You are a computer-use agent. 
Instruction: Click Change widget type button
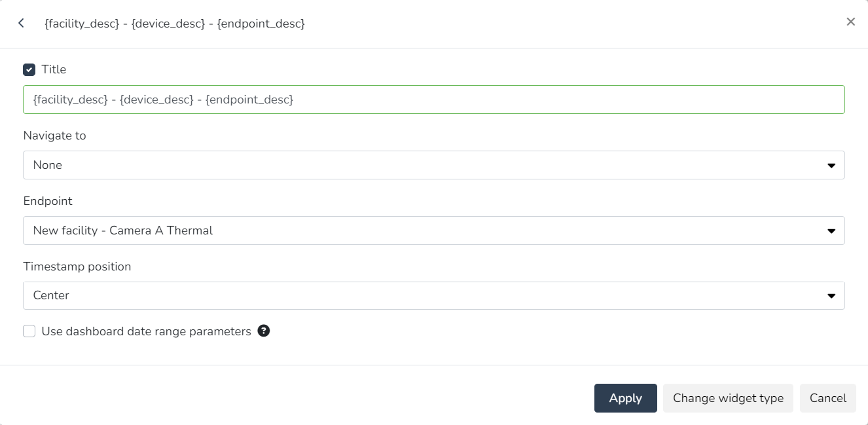tap(728, 398)
